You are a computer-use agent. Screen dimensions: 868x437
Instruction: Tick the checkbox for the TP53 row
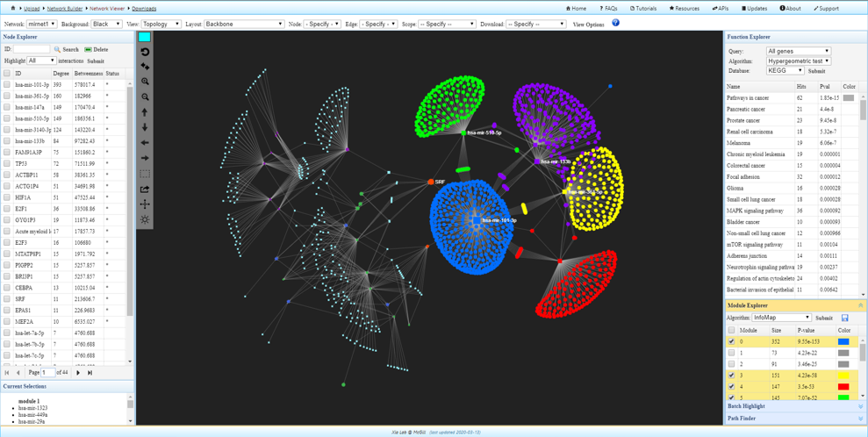tap(7, 164)
